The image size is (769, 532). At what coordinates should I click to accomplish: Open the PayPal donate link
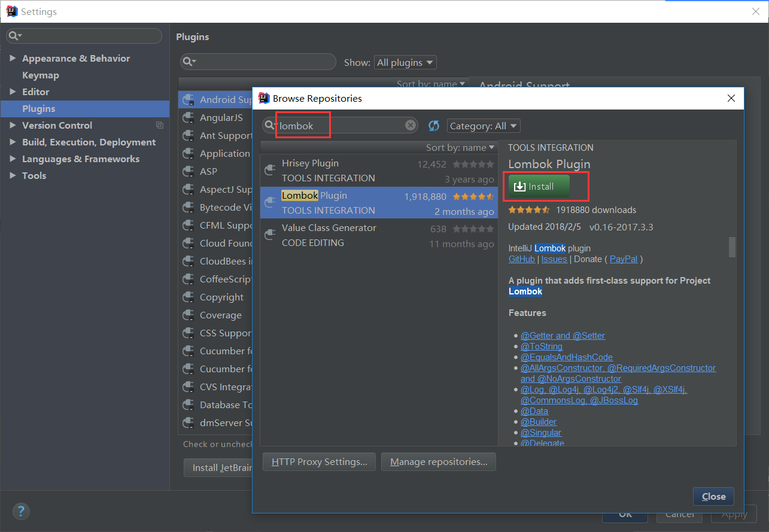[624, 259]
